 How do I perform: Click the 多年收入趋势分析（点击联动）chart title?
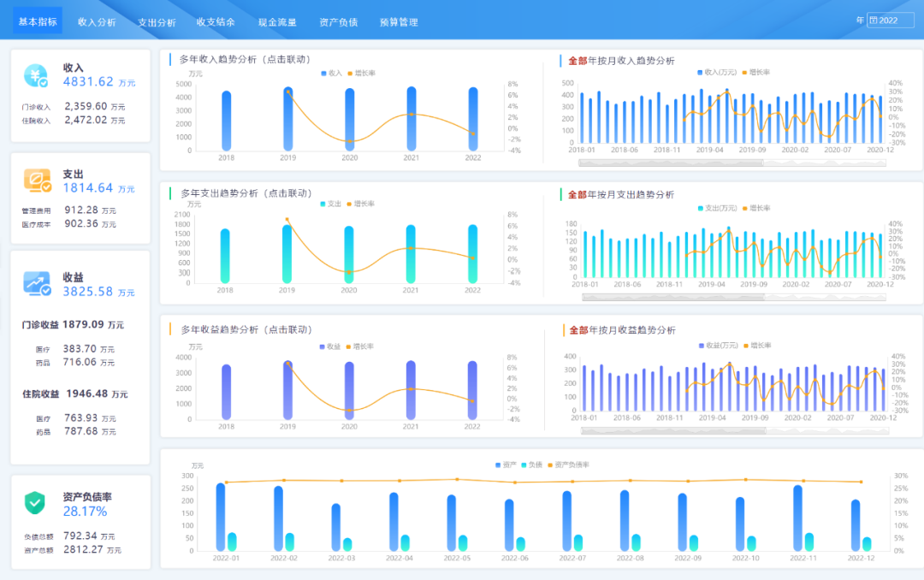click(x=246, y=60)
